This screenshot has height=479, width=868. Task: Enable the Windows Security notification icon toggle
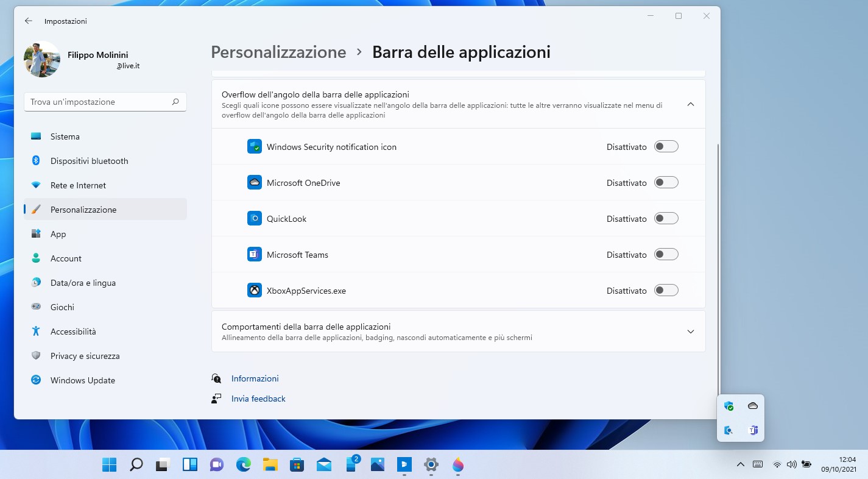(x=666, y=146)
